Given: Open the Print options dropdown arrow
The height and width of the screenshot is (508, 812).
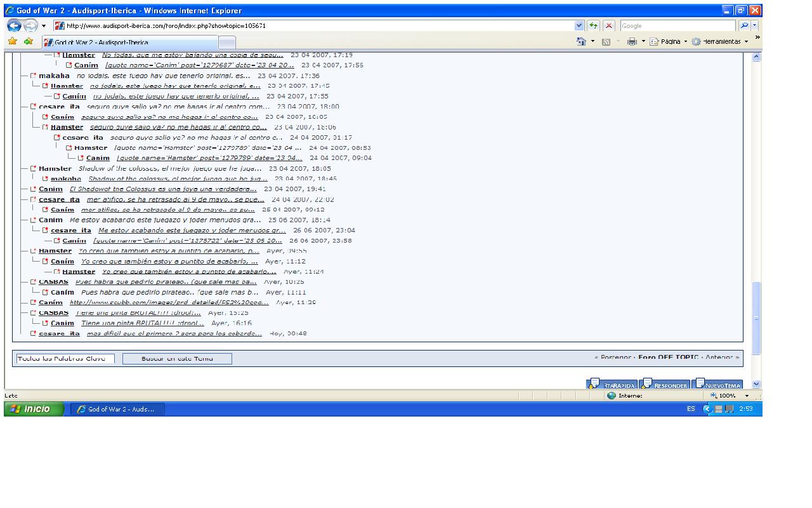Looking at the screenshot, I should [x=643, y=41].
